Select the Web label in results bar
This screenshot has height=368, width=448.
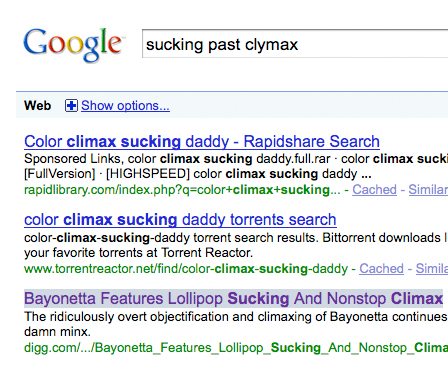[x=37, y=106]
